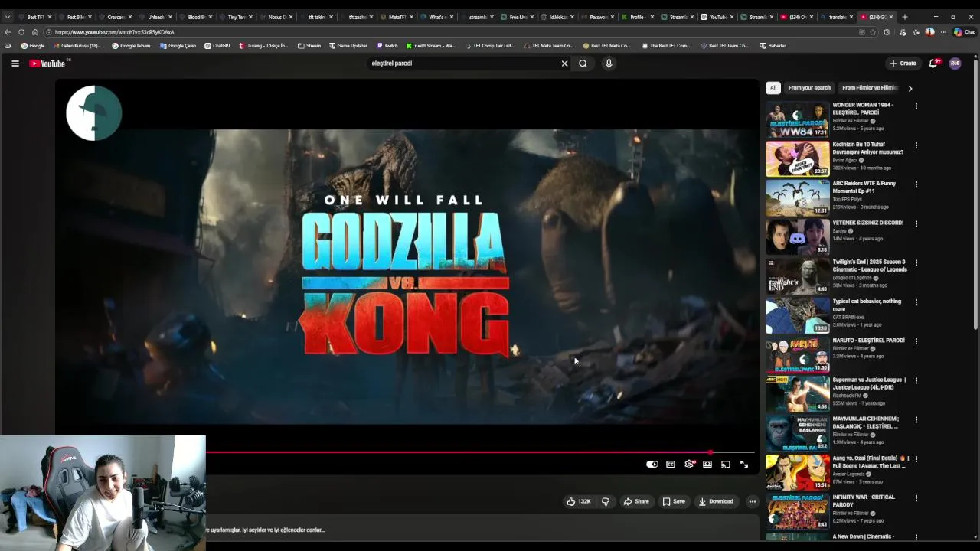This screenshot has height=551, width=980.
Task: Dislike the video
Action: pos(606,501)
